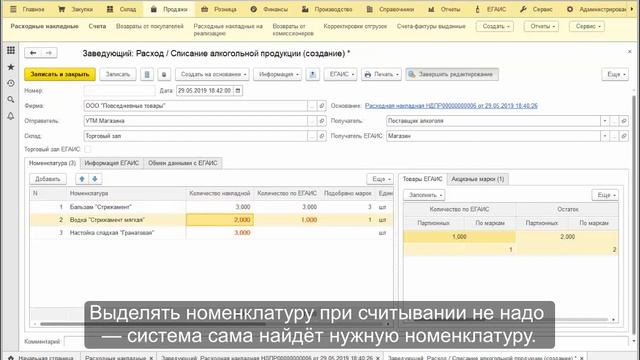Open Отчеты dropdown in top panel
Image resolution: width=640 pixels, height=360 pixels.
[x=542, y=26]
